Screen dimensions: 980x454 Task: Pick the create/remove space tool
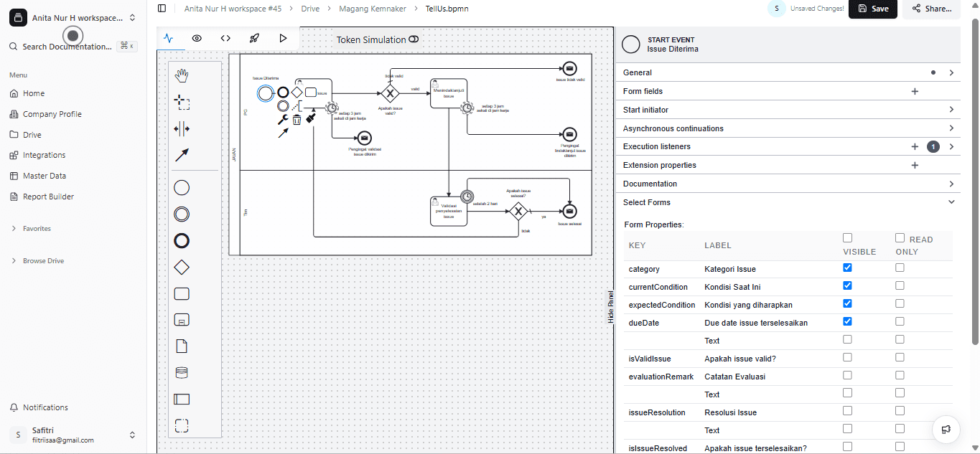click(x=182, y=129)
